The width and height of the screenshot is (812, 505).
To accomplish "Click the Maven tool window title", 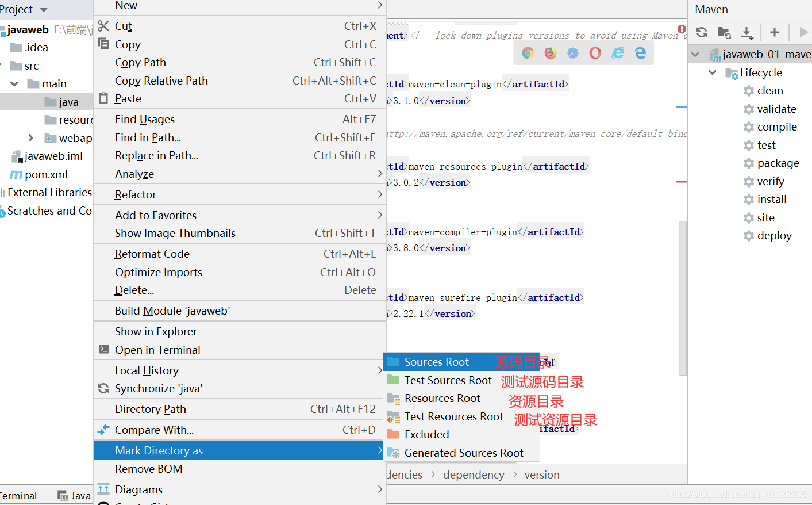I will [x=711, y=10].
